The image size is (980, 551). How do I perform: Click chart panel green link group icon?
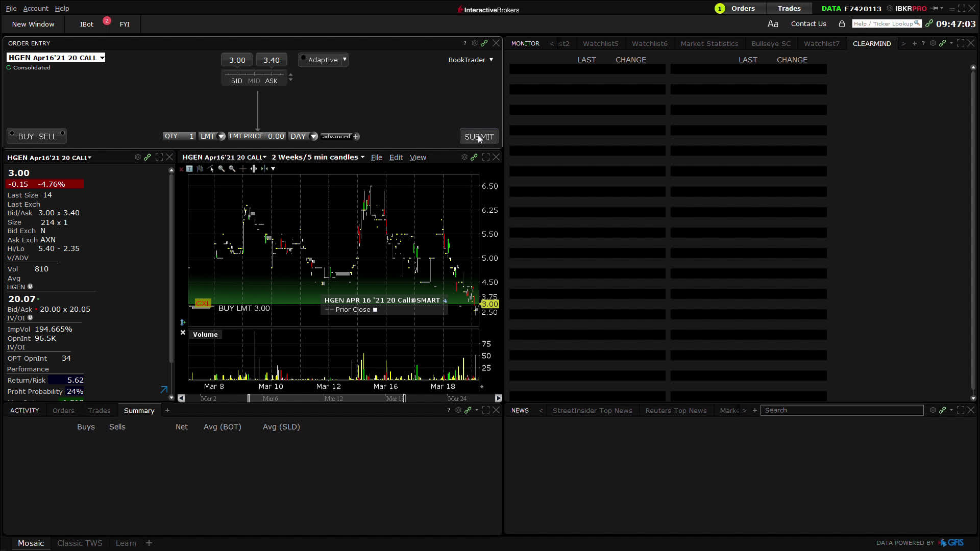474,157
